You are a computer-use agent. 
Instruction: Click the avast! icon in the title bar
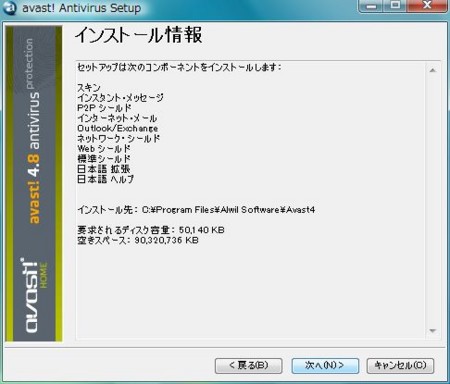[x=9, y=7]
